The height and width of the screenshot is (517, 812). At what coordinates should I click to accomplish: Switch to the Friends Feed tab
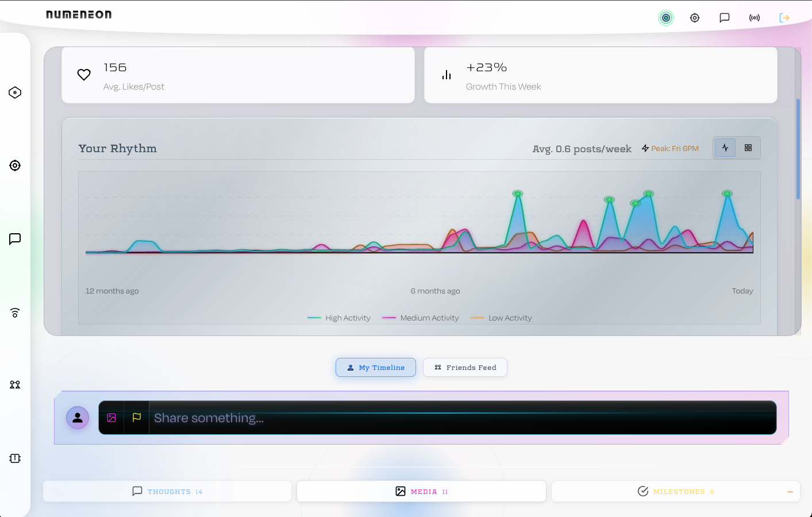[x=465, y=368]
